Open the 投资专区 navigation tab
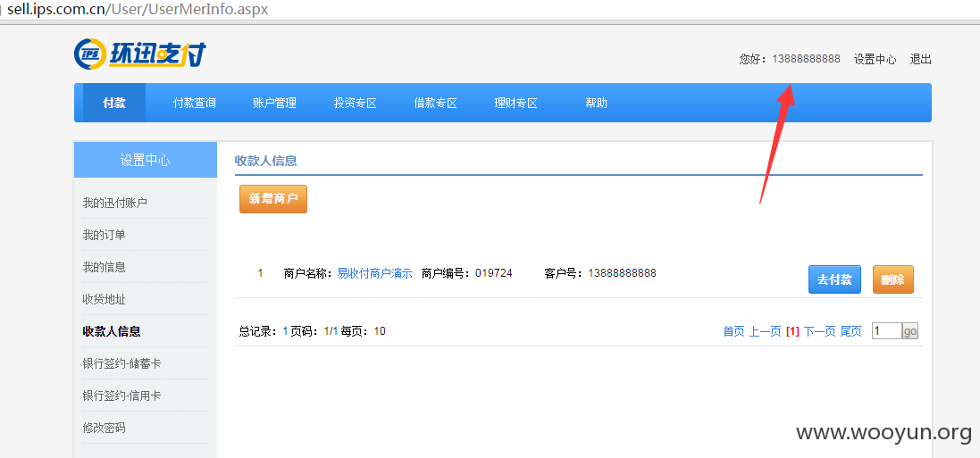 pyautogui.click(x=355, y=103)
